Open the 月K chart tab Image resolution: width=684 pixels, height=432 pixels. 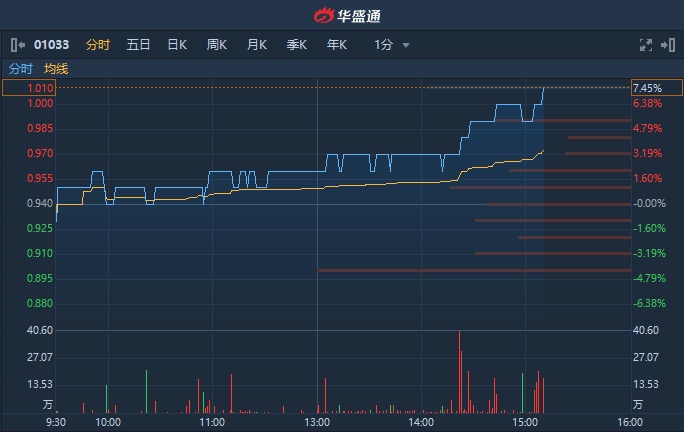pos(257,45)
